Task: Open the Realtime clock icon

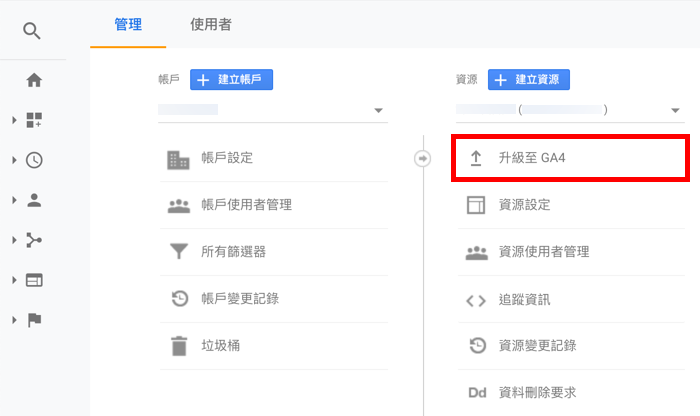Action: (x=34, y=160)
